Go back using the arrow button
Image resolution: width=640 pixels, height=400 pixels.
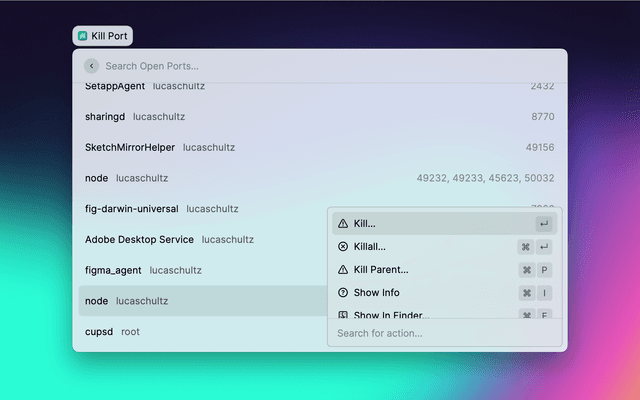tap(92, 66)
